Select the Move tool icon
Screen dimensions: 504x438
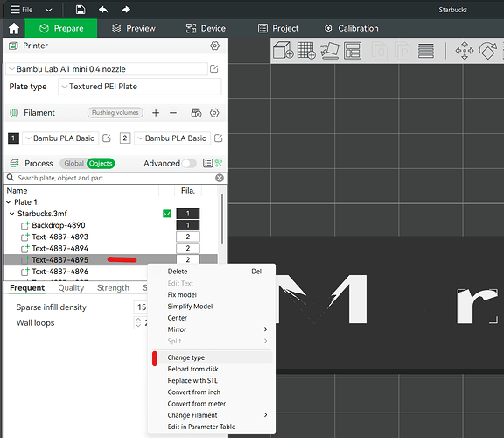click(x=464, y=51)
